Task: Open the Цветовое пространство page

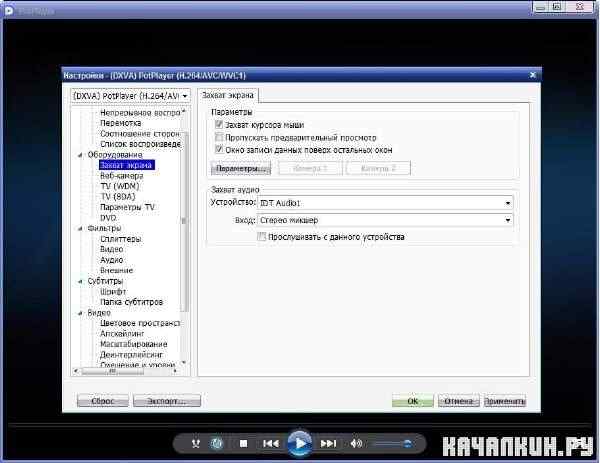Action: point(140,323)
